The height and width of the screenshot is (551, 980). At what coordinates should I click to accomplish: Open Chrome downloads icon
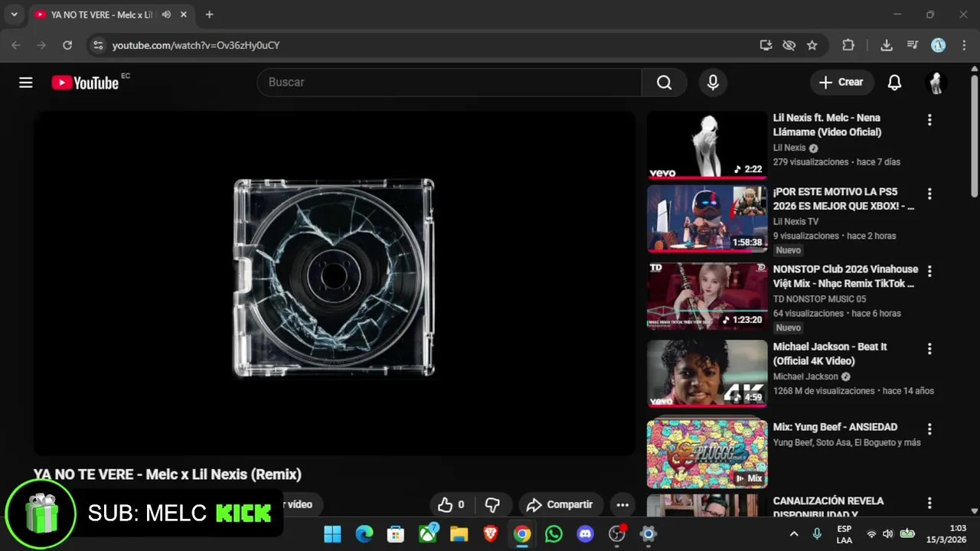(887, 45)
